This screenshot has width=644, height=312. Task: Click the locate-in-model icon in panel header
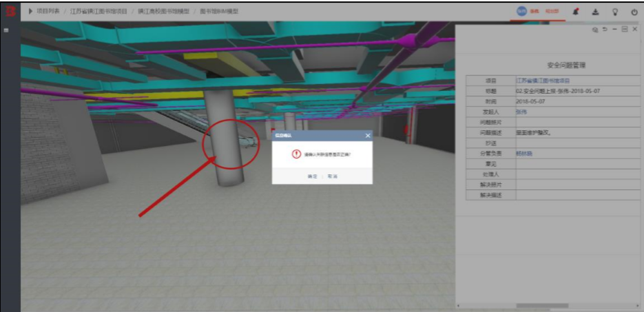click(594, 30)
